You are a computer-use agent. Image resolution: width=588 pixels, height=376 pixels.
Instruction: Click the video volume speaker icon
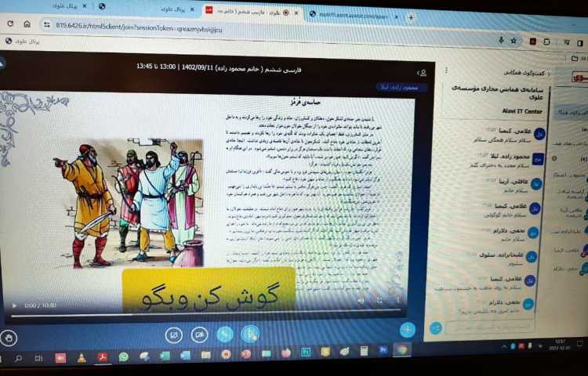[361, 301]
